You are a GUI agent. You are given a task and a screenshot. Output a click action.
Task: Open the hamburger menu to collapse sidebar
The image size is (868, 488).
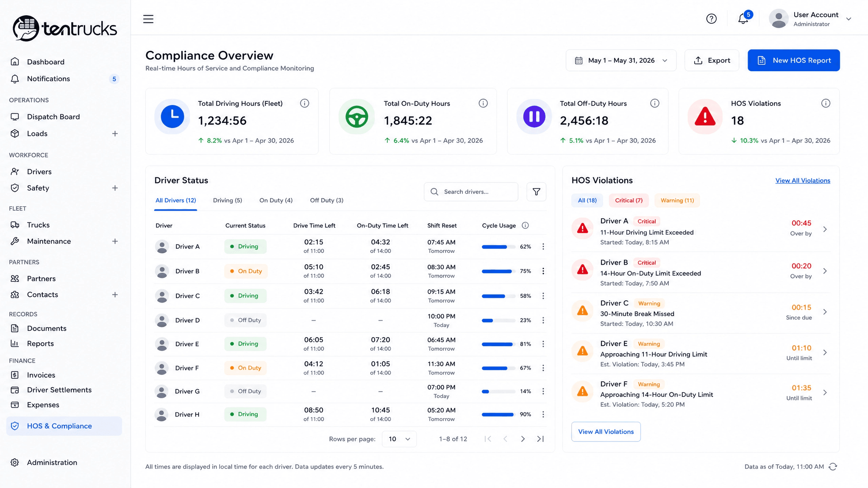[148, 19]
